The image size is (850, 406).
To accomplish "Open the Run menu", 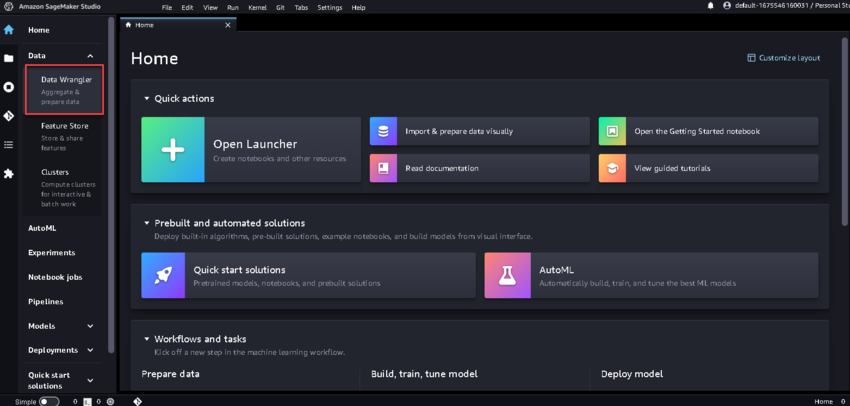I will 233,8.
